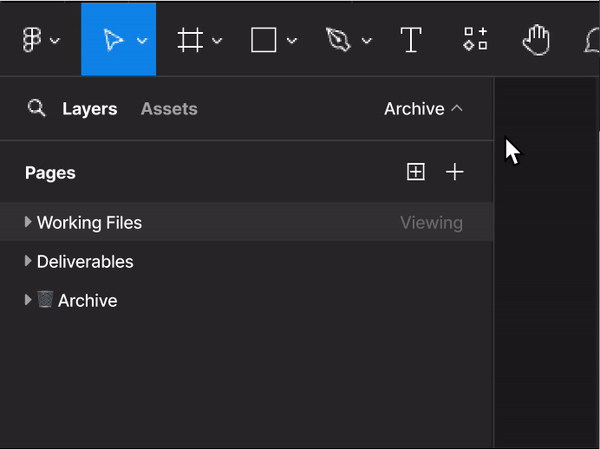This screenshot has width=600, height=449.
Task: Switch to the Assets tab
Action: [169, 109]
